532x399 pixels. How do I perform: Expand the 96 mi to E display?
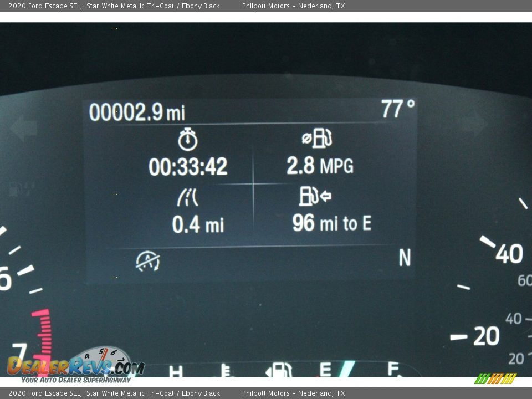pos(332,224)
